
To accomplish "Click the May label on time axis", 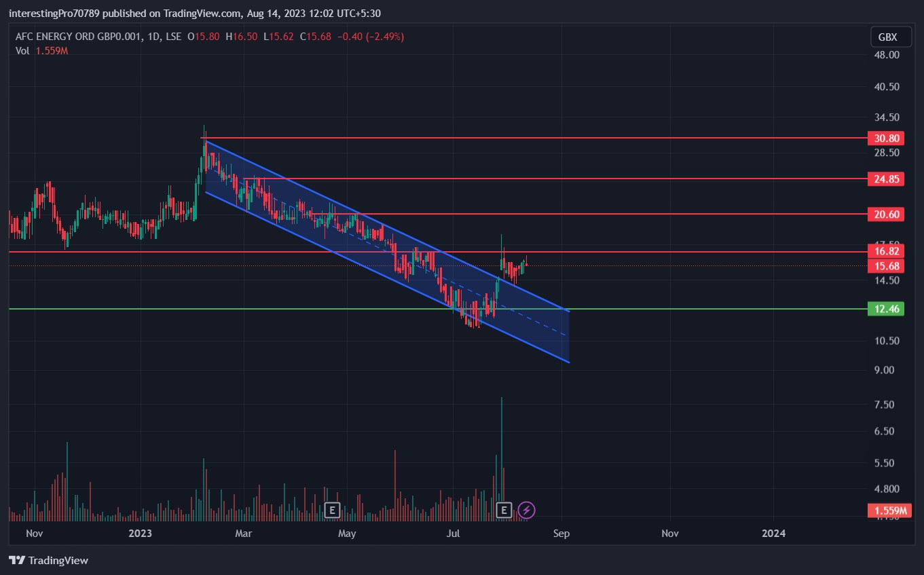I will click(x=347, y=534).
